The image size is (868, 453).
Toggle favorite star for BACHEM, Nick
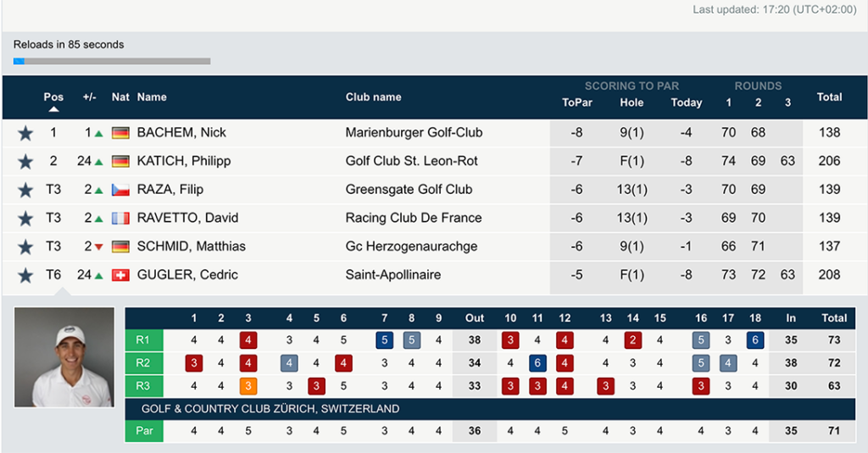[x=25, y=133]
